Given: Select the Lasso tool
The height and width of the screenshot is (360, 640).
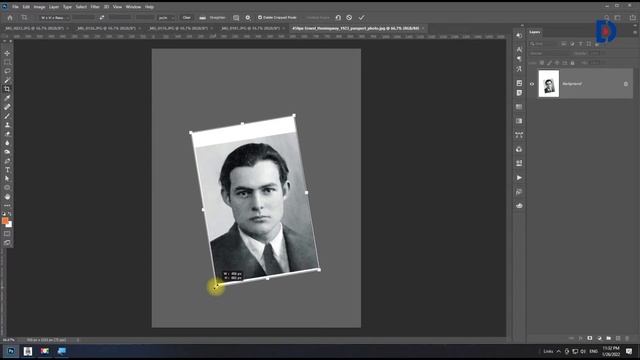Looking at the screenshot, I should pos(7,71).
